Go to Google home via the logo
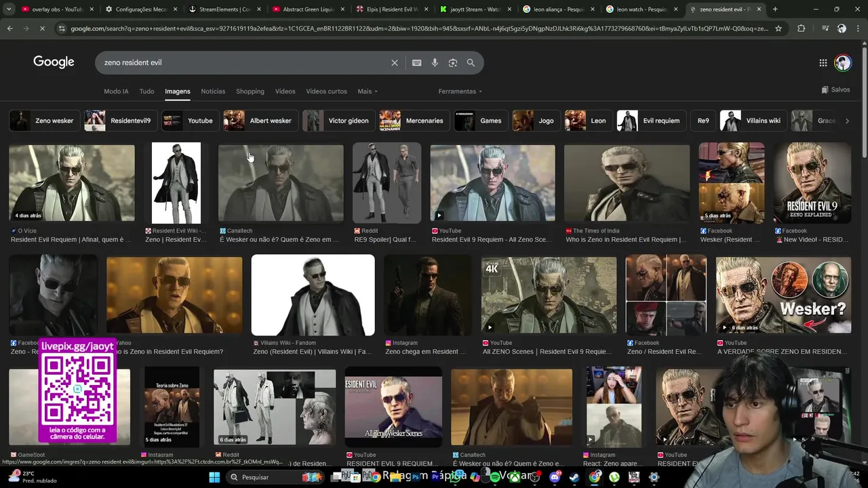The image size is (868, 488). 54,62
